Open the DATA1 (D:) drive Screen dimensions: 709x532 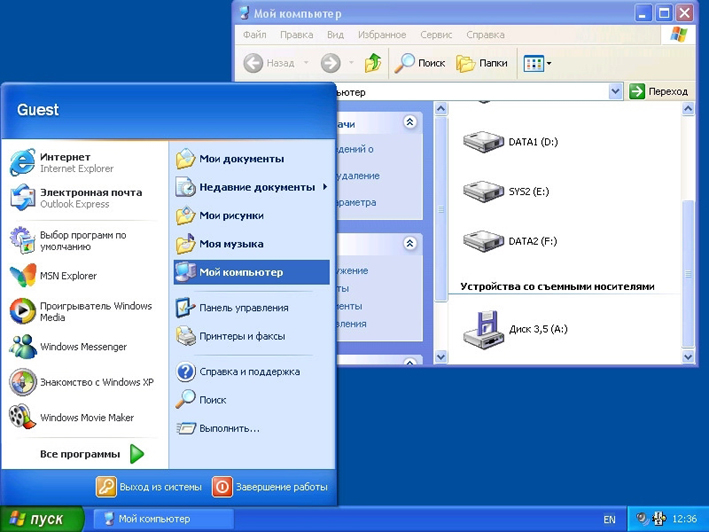(510, 142)
